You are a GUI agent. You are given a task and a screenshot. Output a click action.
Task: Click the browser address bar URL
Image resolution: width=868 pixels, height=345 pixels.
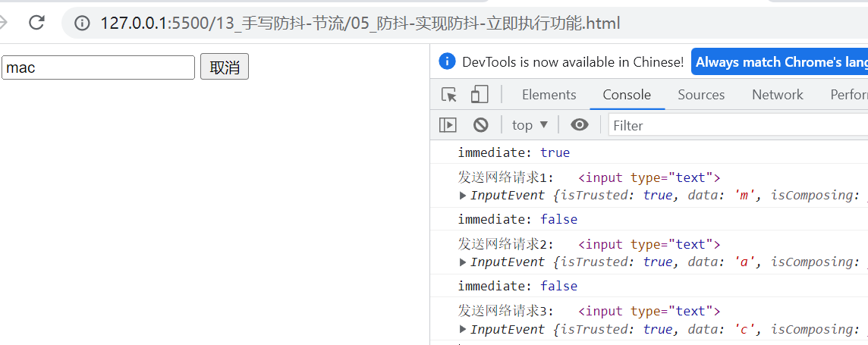[x=360, y=24]
